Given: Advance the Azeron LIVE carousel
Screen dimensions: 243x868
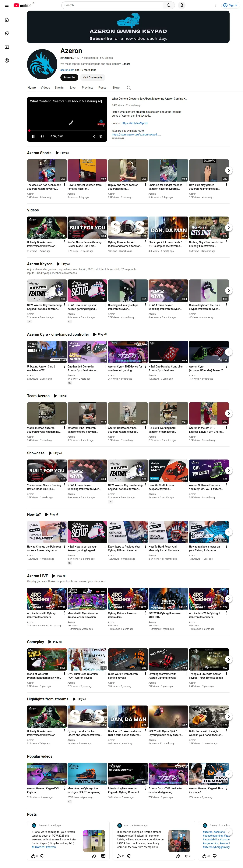Looking at the screenshot, I should (229, 599).
